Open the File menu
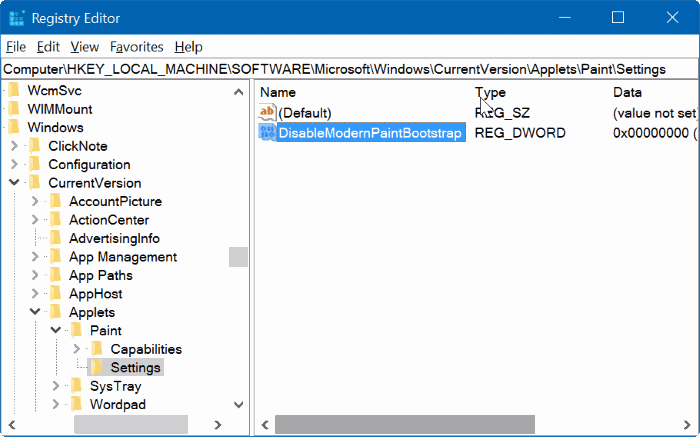 (16, 47)
